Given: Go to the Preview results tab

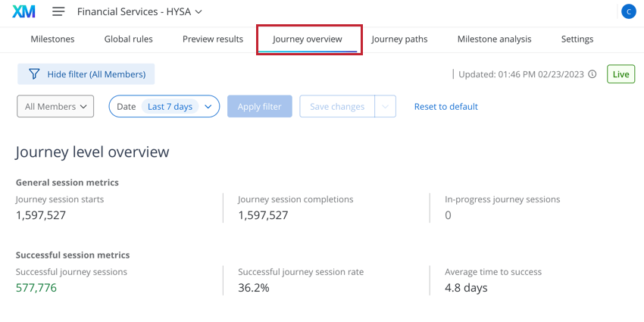Looking at the screenshot, I should pyautogui.click(x=213, y=39).
